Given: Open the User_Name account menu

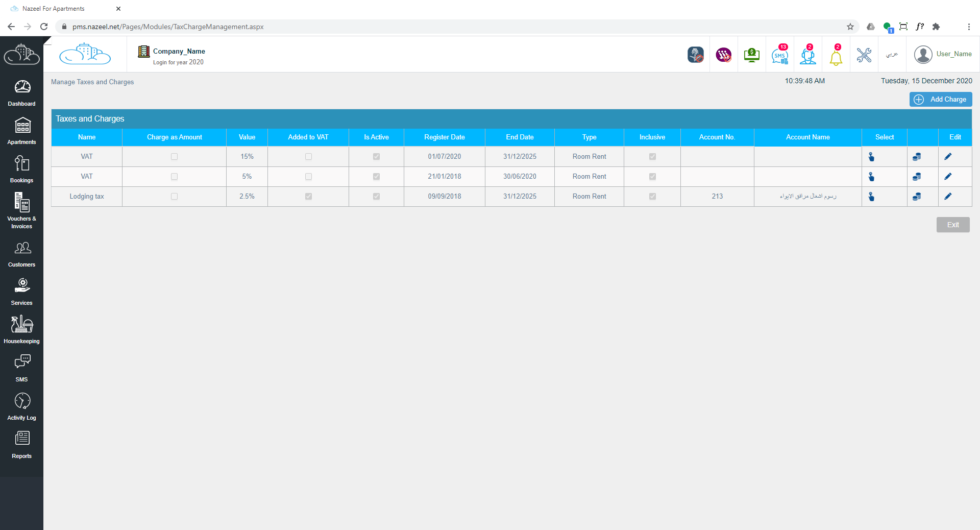Looking at the screenshot, I should pyautogui.click(x=942, y=55).
